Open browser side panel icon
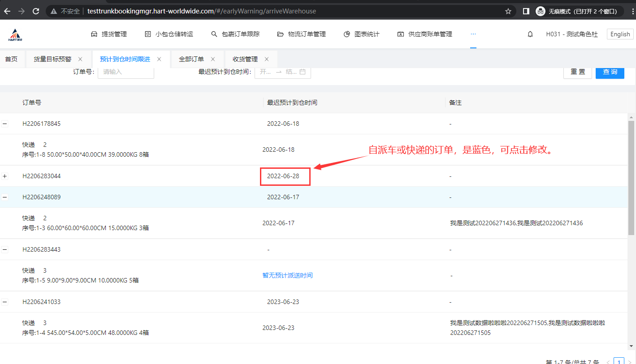The width and height of the screenshot is (636, 364). [x=526, y=11]
